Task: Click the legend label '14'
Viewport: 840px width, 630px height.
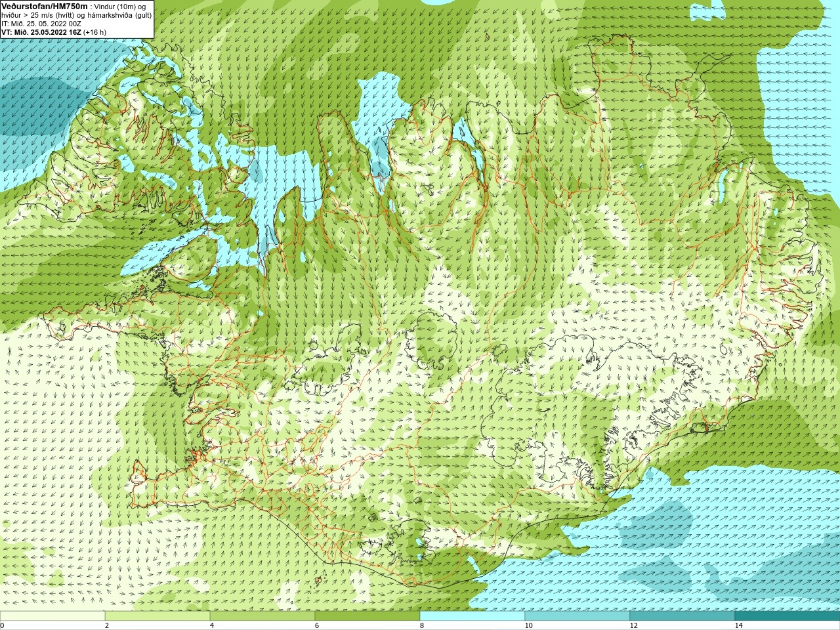Action: pos(739,625)
